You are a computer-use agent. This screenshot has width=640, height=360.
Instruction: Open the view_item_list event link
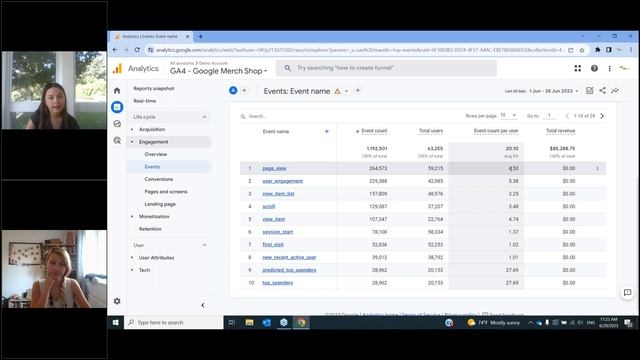tap(278, 194)
